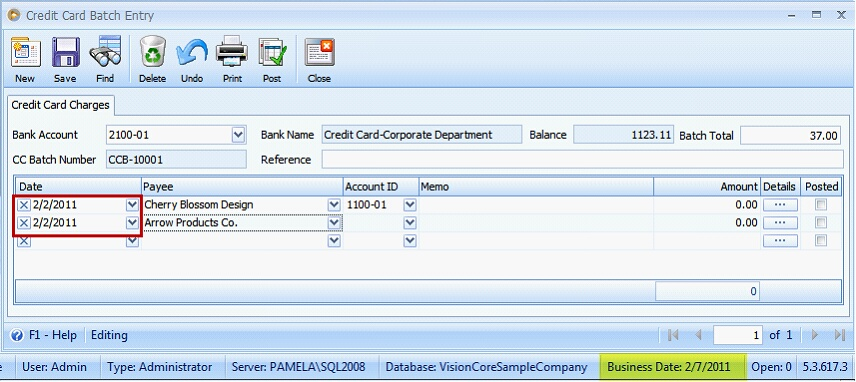Open Find with the binoculars icon
The image size is (856, 382).
(105, 52)
